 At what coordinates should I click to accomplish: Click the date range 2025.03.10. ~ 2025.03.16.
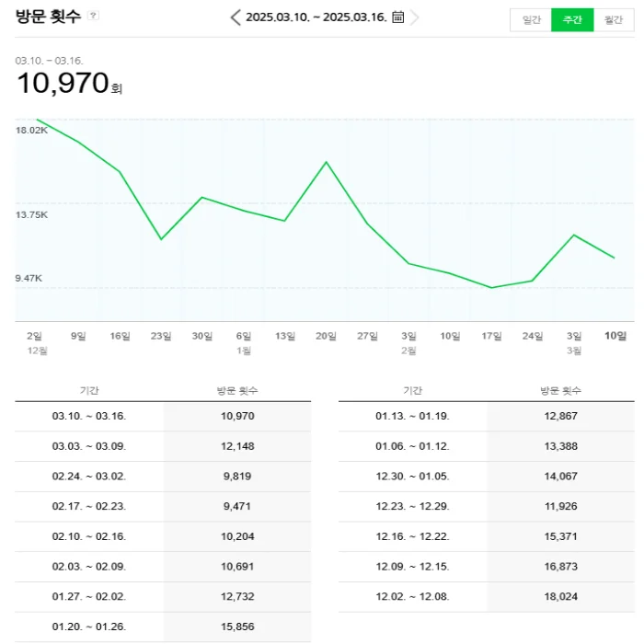click(x=315, y=17)
